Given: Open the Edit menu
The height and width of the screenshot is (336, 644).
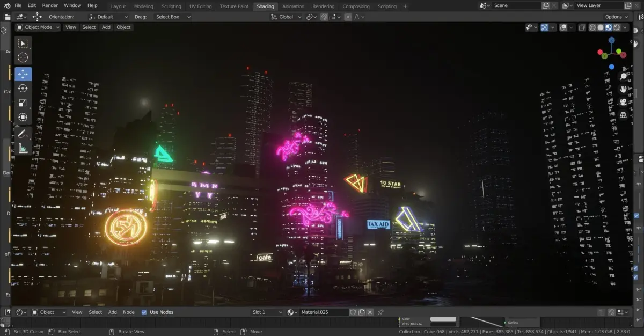Looking at the screenshot, I should (32, 5).
